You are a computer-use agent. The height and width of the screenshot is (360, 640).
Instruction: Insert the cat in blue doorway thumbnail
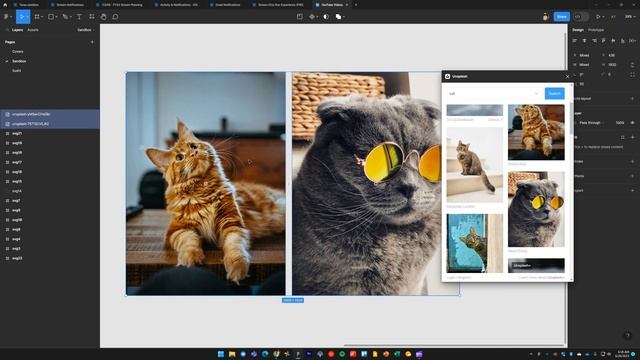475,243
